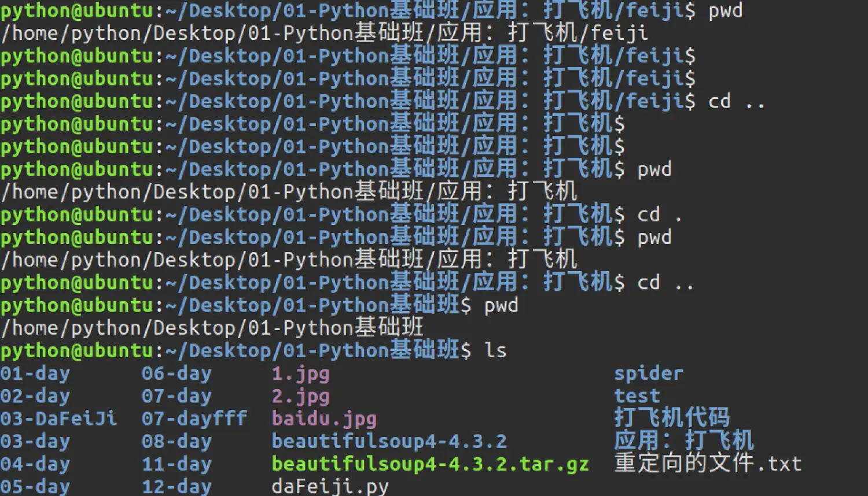The width and height of the screenshot is (868, 496).
Task: Select the pwd output path /home/python/Desktop/01-Python基础班
Action: coord(212,328)
